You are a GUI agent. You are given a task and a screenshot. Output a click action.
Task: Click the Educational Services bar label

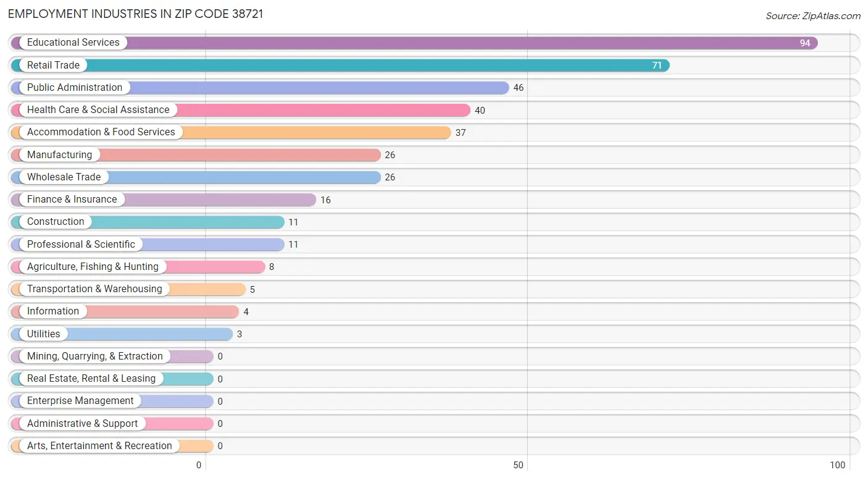73,43
